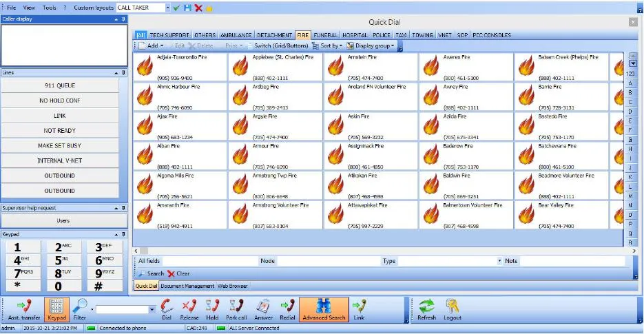Click the yellow lock layout icon

(x=209, y=8)
